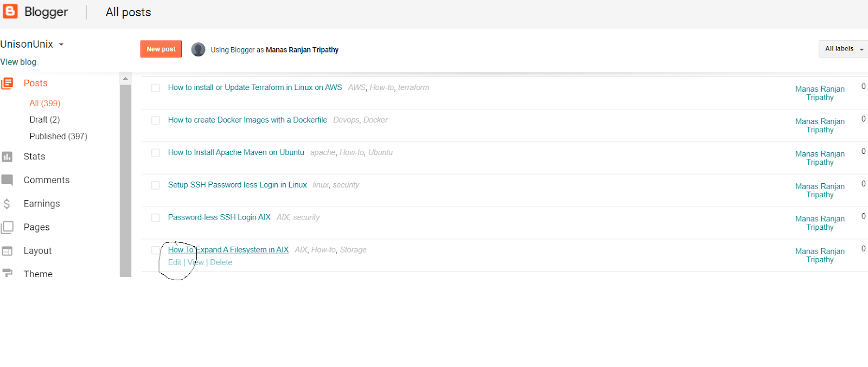Click Edit under Expand A Filesystem post

(175, 262)
